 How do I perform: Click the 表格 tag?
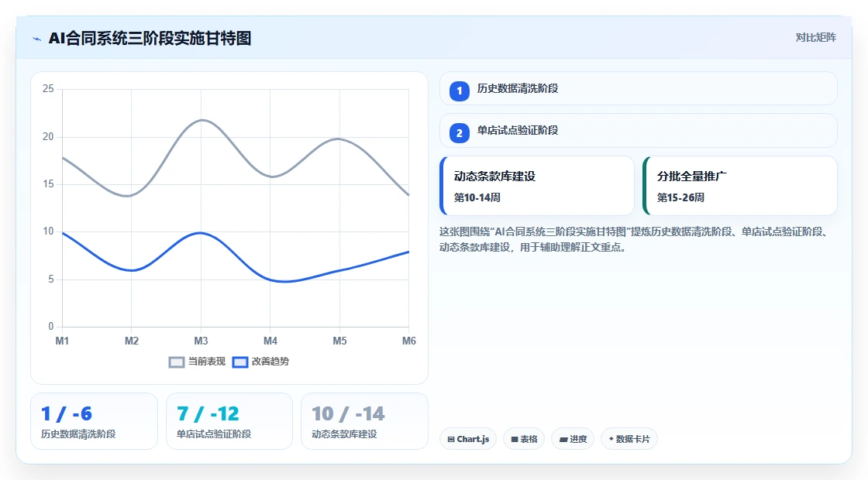pyautogui.click(x=524, y=439)
